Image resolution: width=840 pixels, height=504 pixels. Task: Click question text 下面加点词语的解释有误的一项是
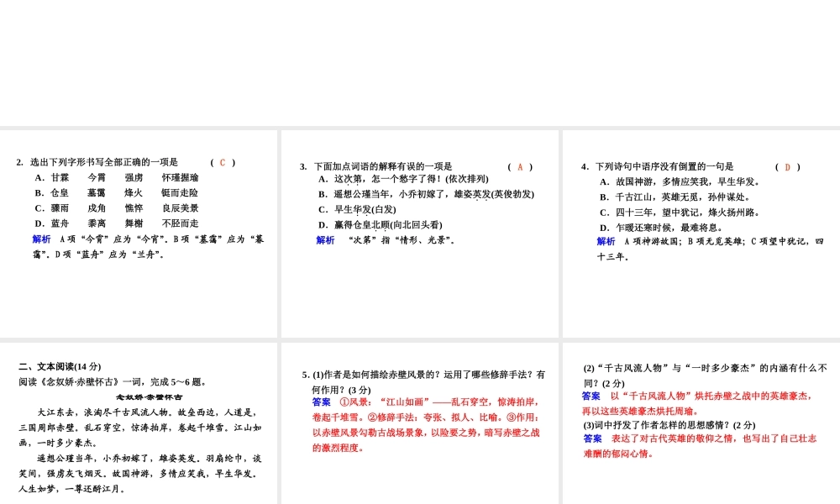pos(383,166)
